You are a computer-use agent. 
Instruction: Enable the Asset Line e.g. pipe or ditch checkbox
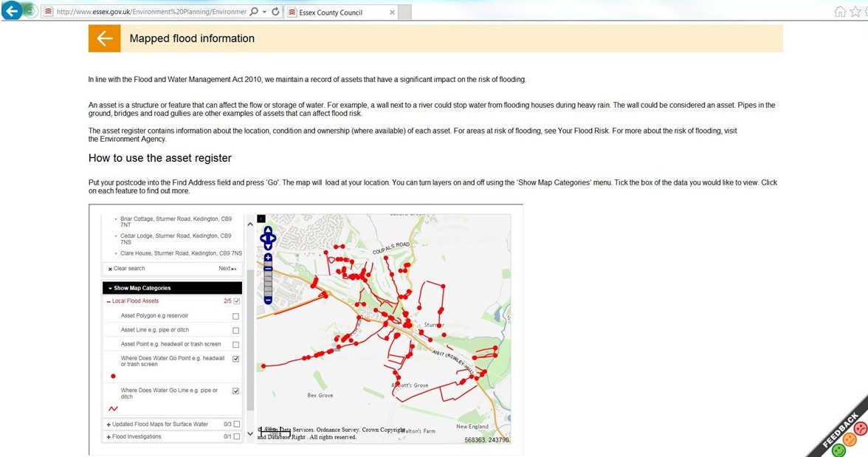235,329
